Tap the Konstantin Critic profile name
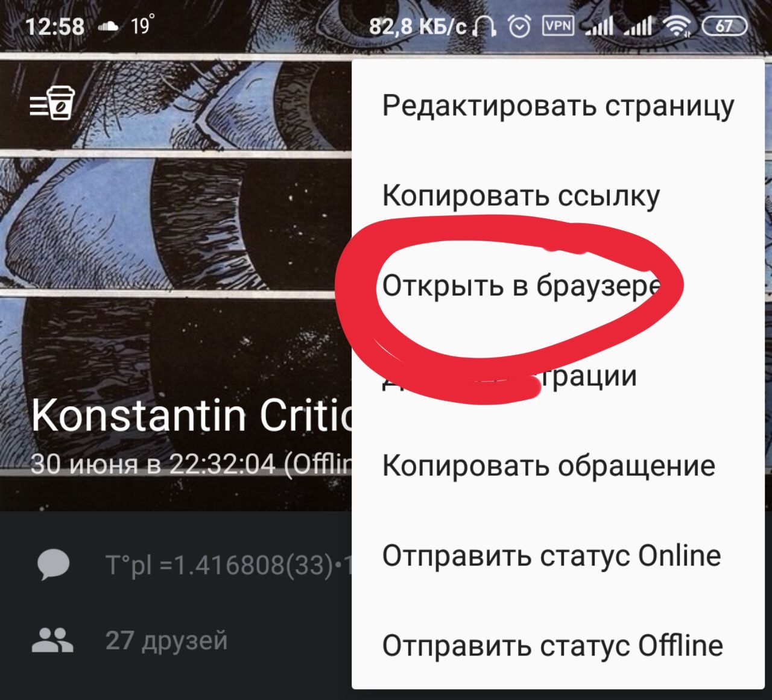Viewport: 772px width, 700px height. point(191,415)
